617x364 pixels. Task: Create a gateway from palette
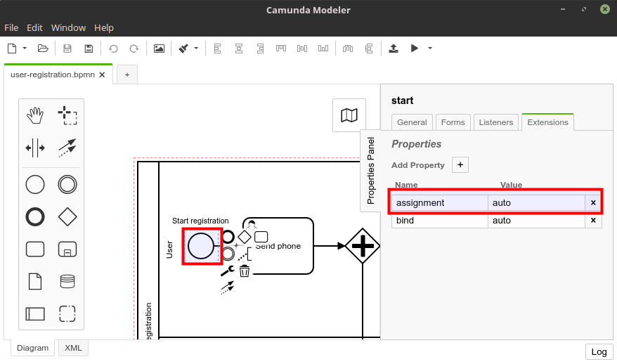(x=67, y=217)
